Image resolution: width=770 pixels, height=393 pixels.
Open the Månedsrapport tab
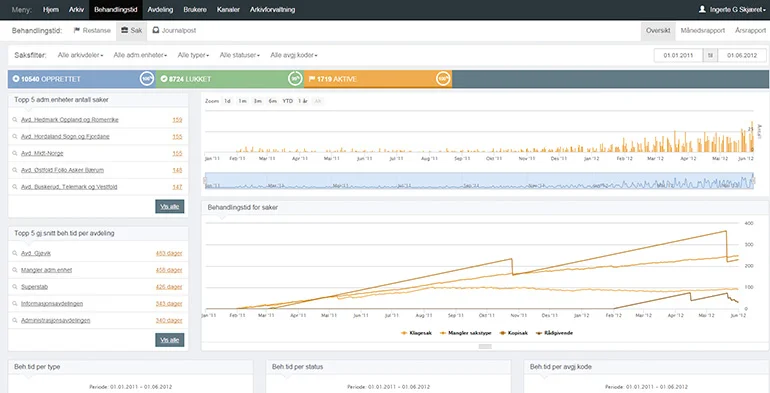[x=703, y=30]
